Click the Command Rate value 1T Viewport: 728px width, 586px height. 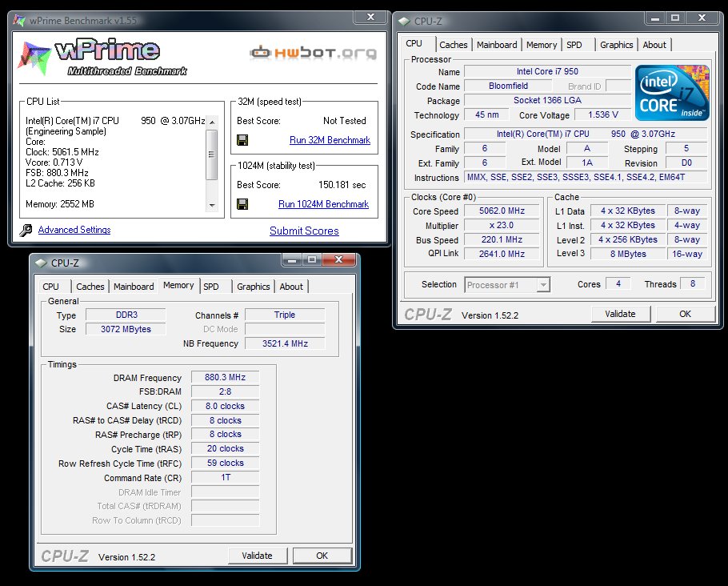pos(225,477)
